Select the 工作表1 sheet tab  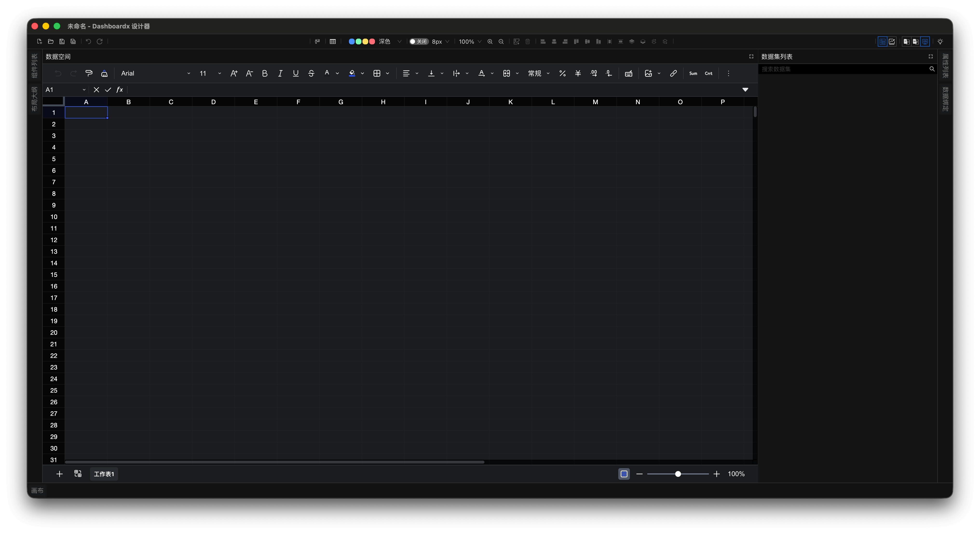tap(104, 474)
